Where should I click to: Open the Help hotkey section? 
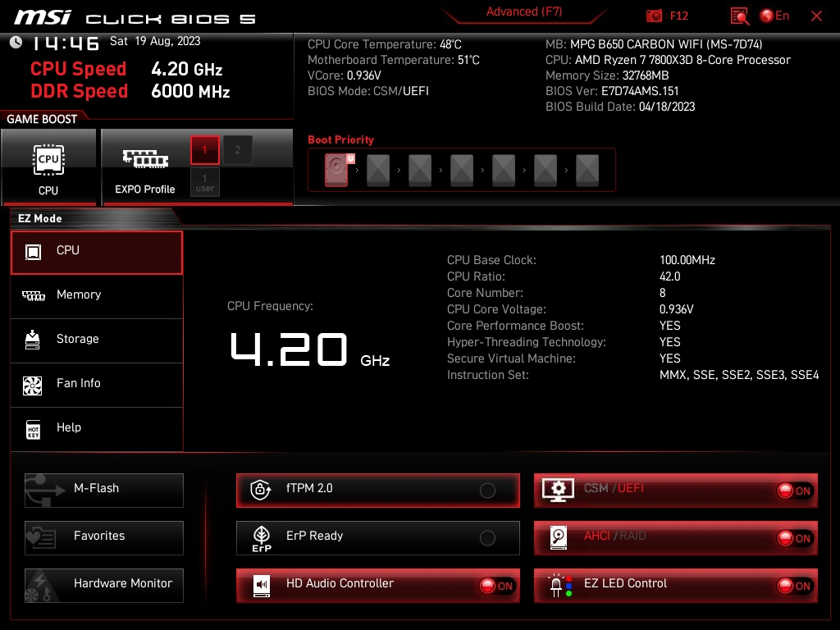click(97, 429)
